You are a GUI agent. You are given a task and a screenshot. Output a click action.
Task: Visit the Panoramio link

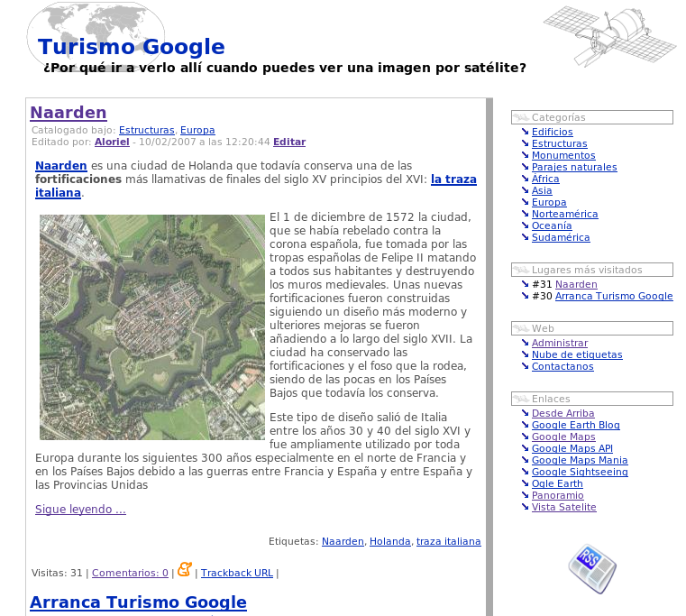click(558, 495)
